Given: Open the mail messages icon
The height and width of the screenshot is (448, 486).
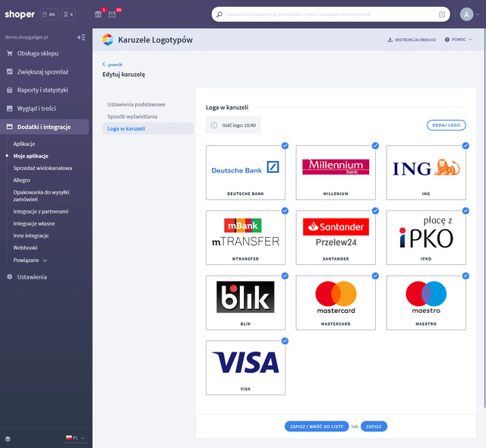Looking at the screenshot, I should tap(112, 14).
